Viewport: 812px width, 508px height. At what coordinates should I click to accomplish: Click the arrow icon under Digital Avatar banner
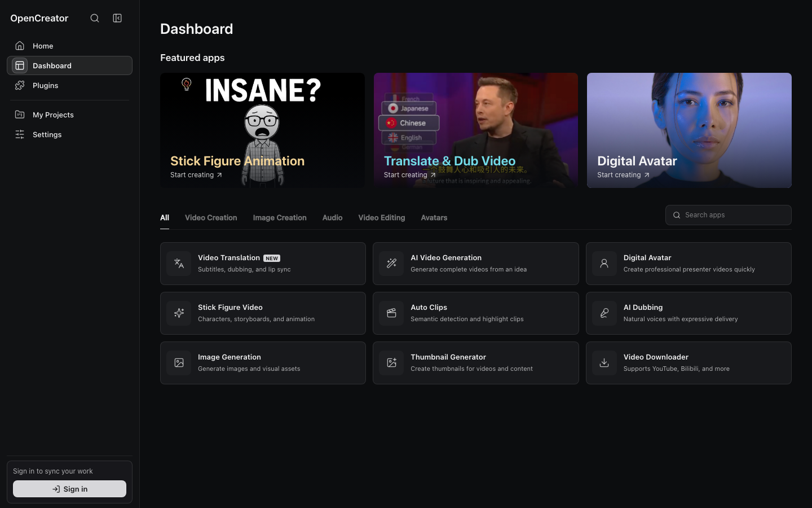point(647,175)
